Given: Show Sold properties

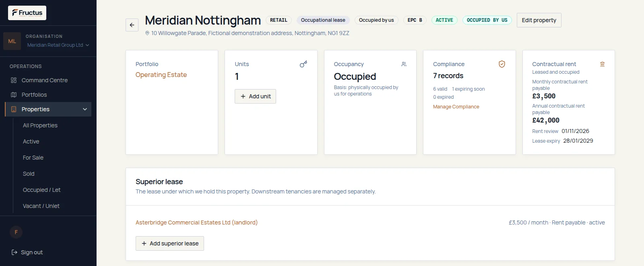Looking at the screenshot, I should [29, 174].
